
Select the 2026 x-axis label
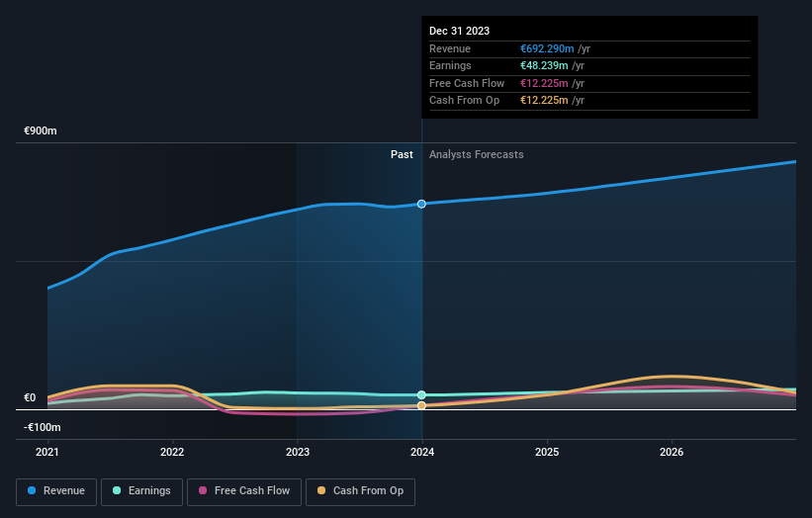672,452
